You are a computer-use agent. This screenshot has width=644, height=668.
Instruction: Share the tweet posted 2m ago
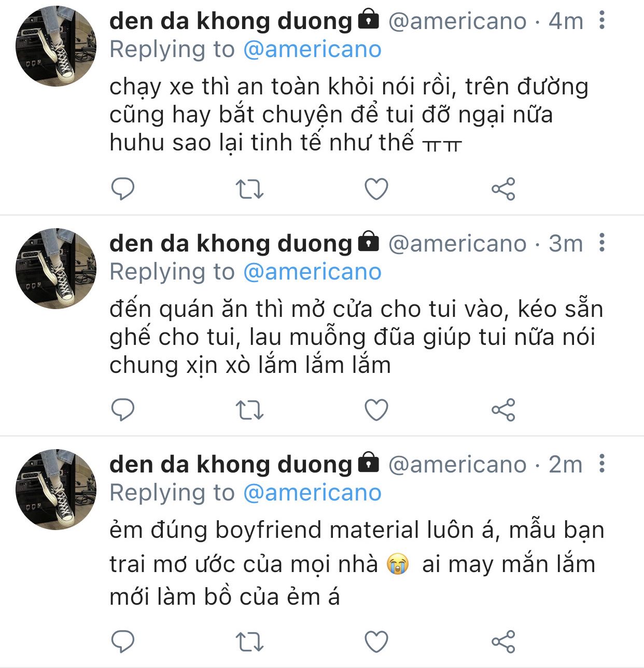tap(503, 642)
